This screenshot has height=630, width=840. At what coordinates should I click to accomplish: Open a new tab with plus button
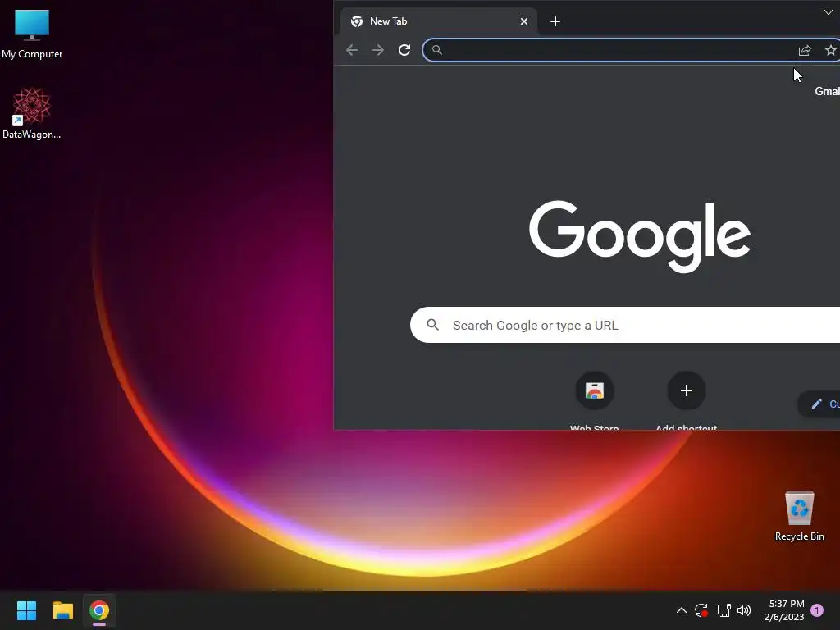[555, 21]
